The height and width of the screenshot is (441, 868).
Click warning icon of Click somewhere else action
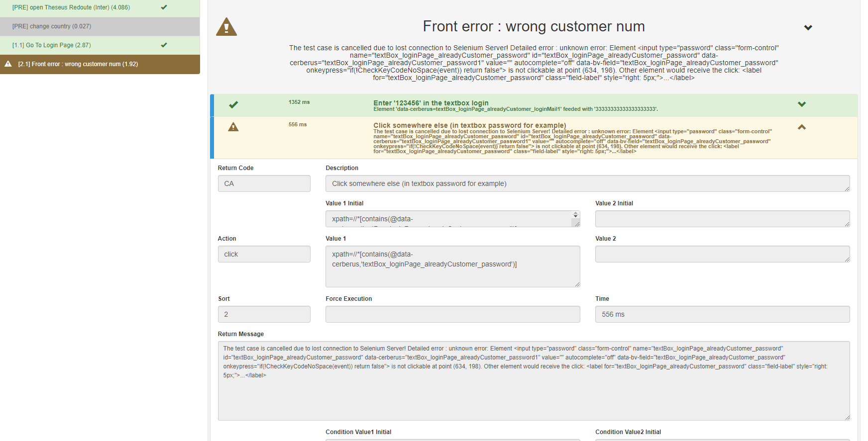click(233, 127)
